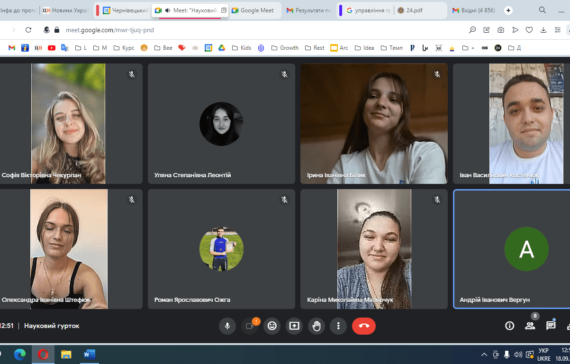Switch to the Google Meet tab
570x364 pixels.
pyautogui.click(x=254, y=11)
